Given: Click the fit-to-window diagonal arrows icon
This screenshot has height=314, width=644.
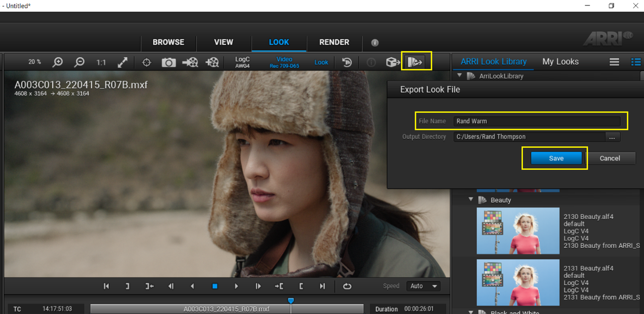Looking at the screenshot, I should click(x=122, y=62).
